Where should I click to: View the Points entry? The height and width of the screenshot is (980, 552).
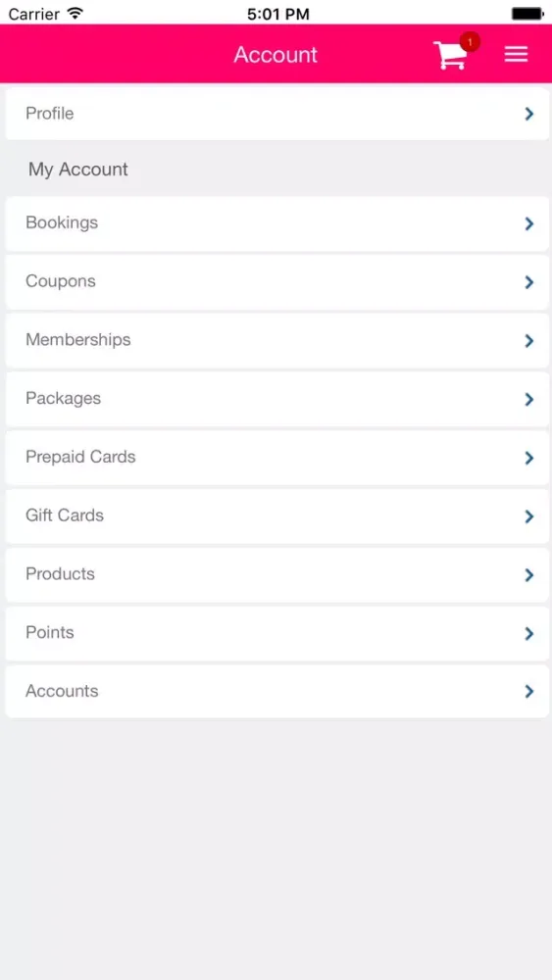tap(276, 633)
